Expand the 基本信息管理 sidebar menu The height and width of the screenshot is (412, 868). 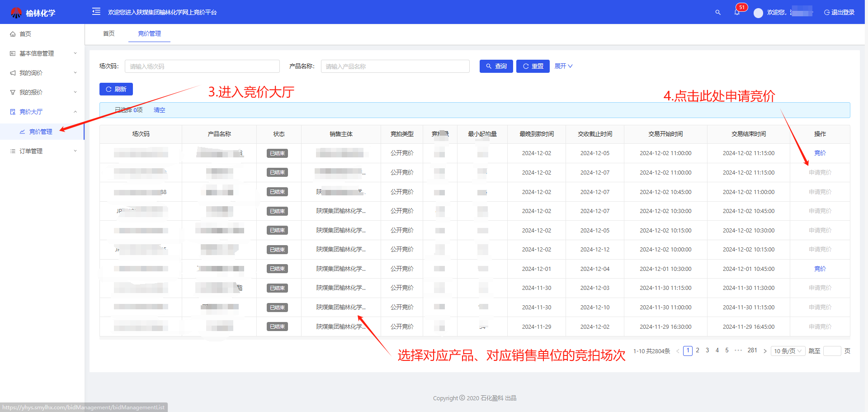(42, 53)
